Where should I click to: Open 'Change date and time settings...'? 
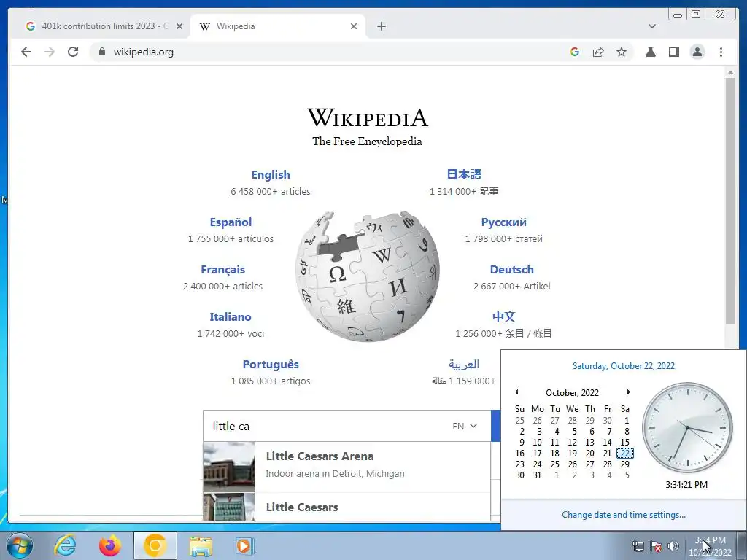click(x=624, y=515)
